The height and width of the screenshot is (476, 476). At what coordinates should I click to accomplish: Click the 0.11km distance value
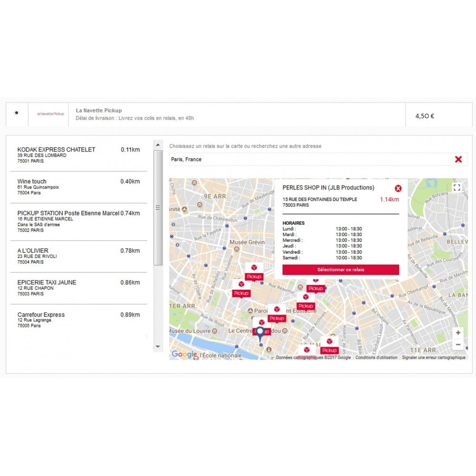coord(130,149)
